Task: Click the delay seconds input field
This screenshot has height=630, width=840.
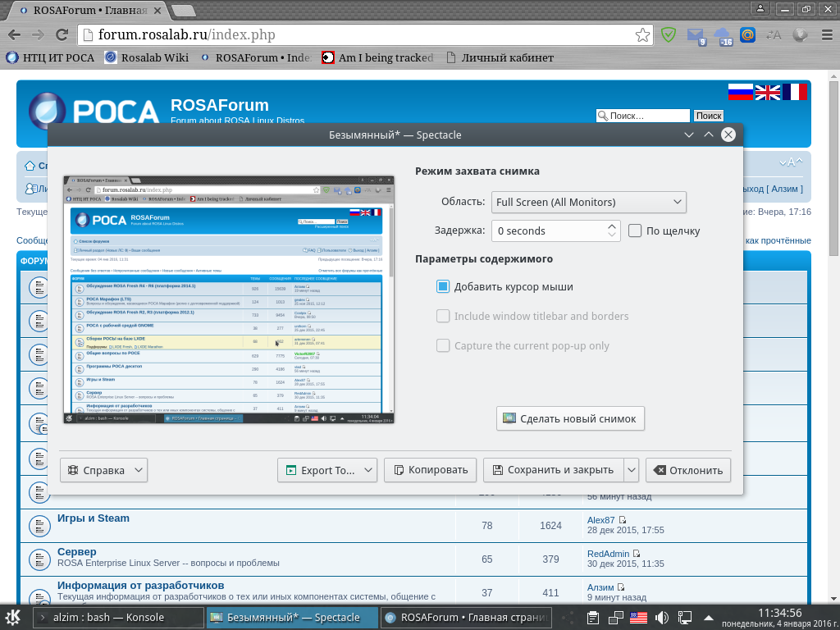Action: coord(549,231)
